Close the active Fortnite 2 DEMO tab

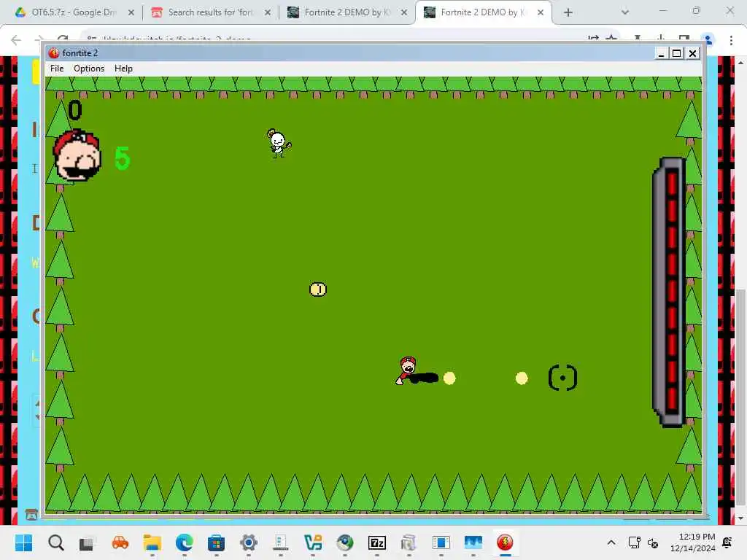541,12
